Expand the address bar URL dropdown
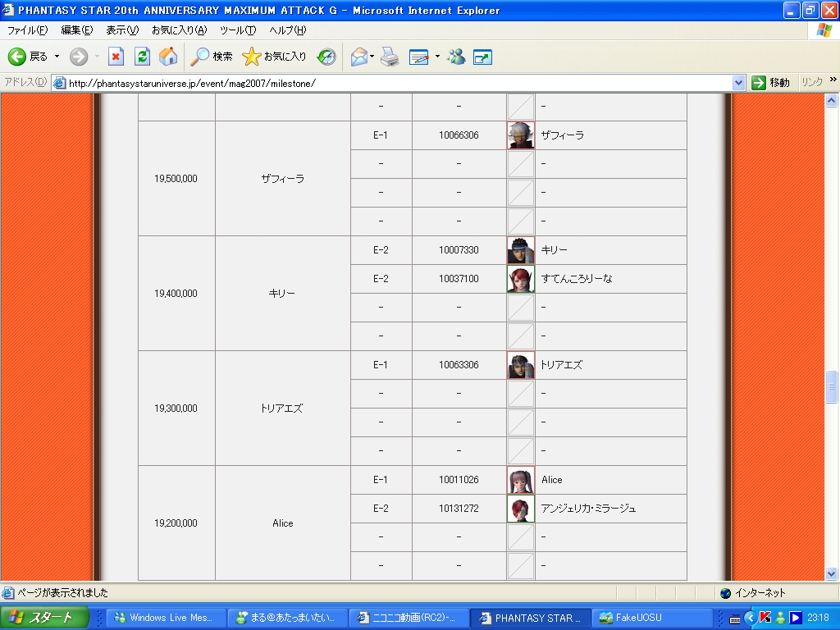The image size is (840, 630). [739, 83]
